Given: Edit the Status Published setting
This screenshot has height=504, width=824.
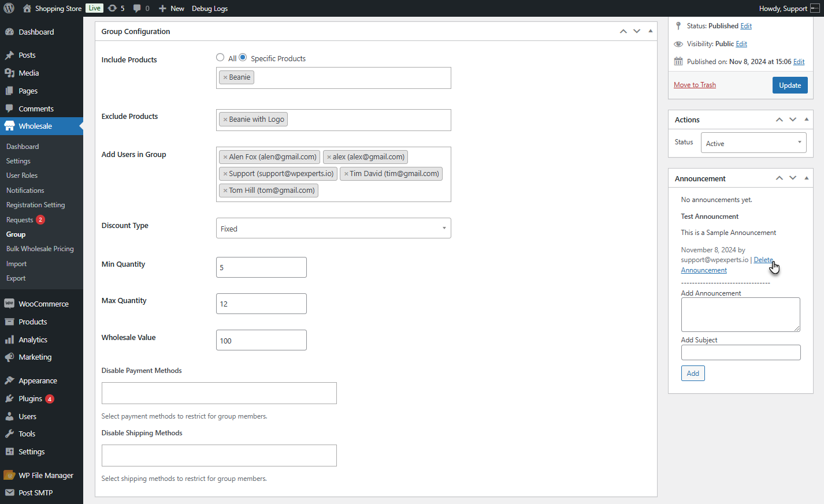Looking at the screenshot, I should [746, 26].
